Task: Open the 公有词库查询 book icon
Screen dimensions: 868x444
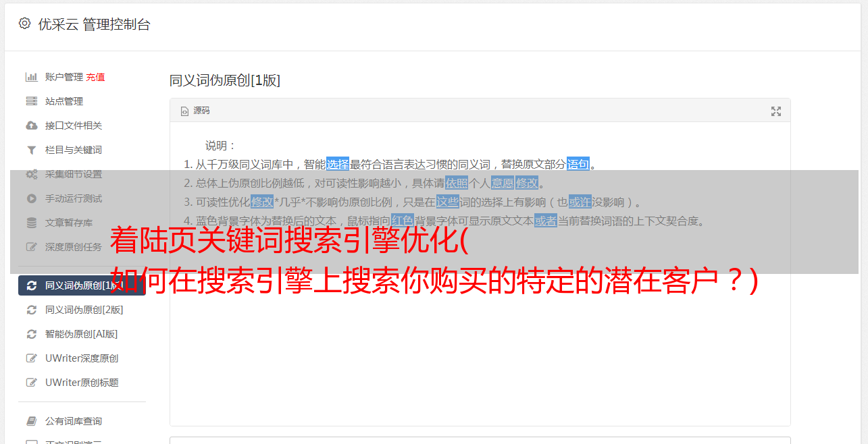Action: pyautogui.click(x=31, y=421)
